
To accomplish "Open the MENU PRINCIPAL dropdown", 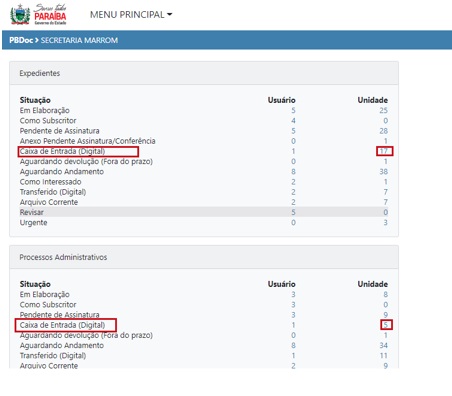I will (131, 15).
